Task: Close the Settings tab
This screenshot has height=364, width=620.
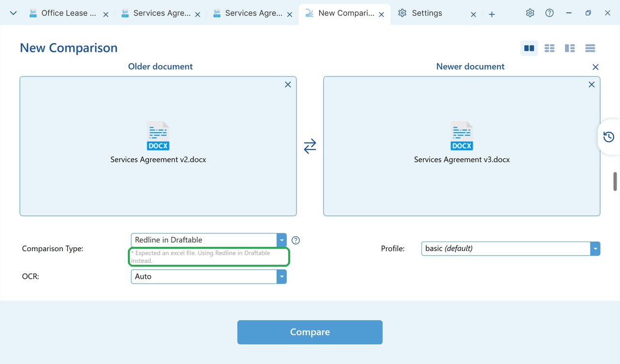Action: pos(474,15)
